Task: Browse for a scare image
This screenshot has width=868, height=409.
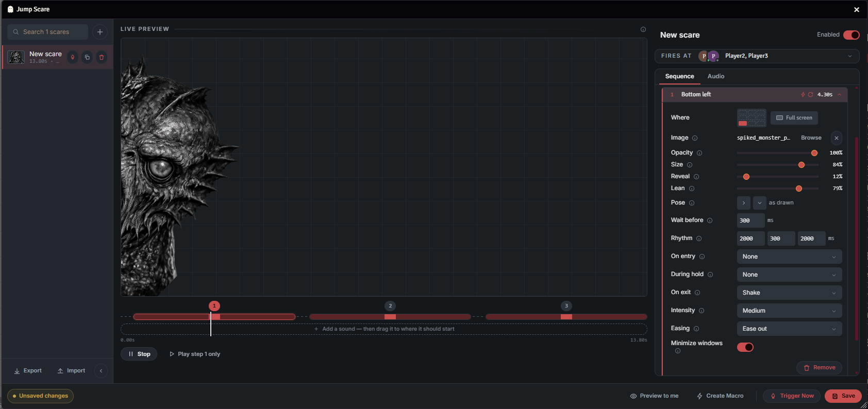Action: coord(811,138)
